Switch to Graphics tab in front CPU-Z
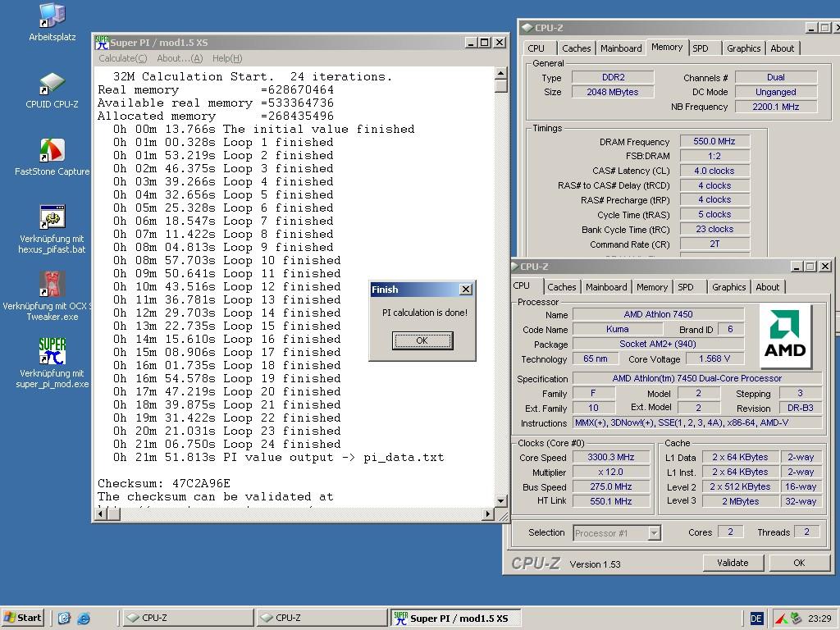 tap(728, 287)
